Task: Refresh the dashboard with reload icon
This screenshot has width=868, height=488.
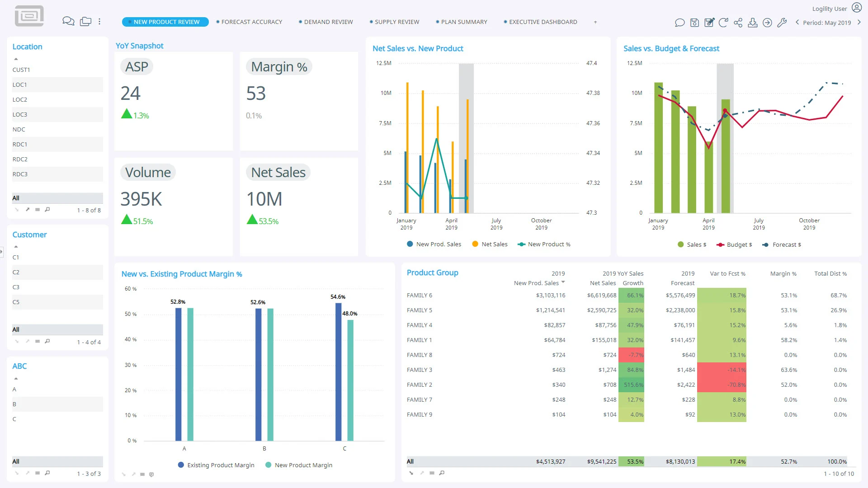Action: click(723, 23)
